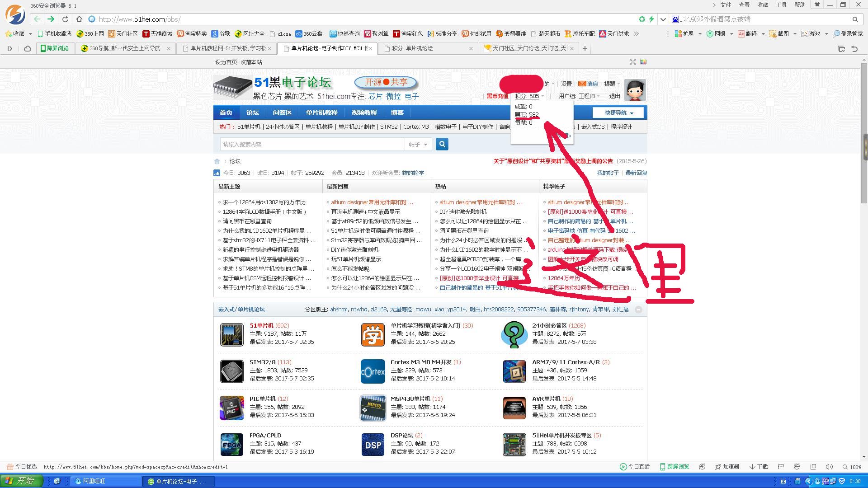Open the 51Hei开发板专区 forum icon
Screen dimensions: 868x488
click(x=514, y=444)
